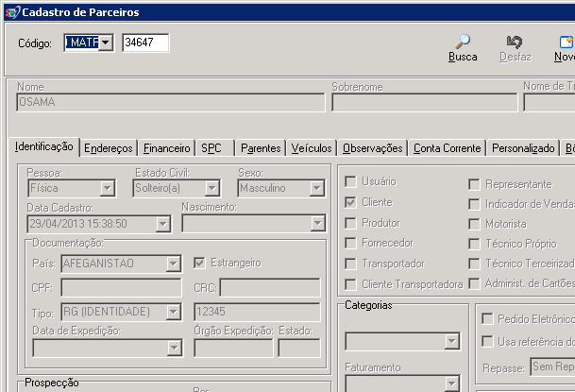Viewport: 575px width, 392px height.
Task: Open the País dropdown showing AFEGANISTAO
Action: (x=173, y=264)
